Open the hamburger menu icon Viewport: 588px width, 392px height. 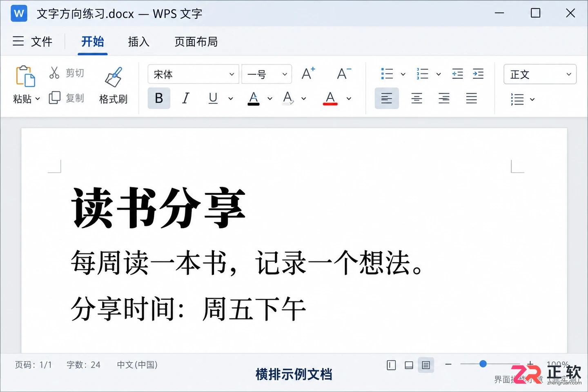point(18,41)
